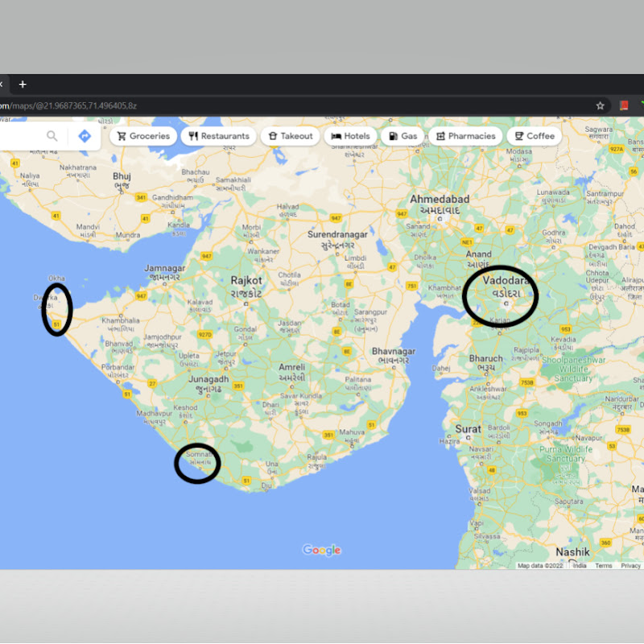Click the Surat city label
644x644 pixels.
click(468, 429)
